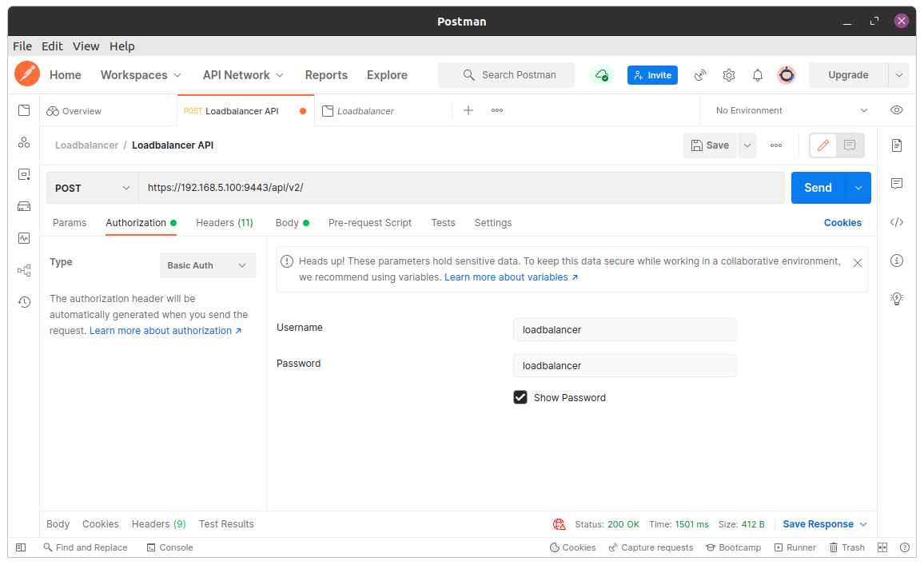Click the cloud sync status icon
This screenshot has height=565, width=924.
[x=602, y=75]
